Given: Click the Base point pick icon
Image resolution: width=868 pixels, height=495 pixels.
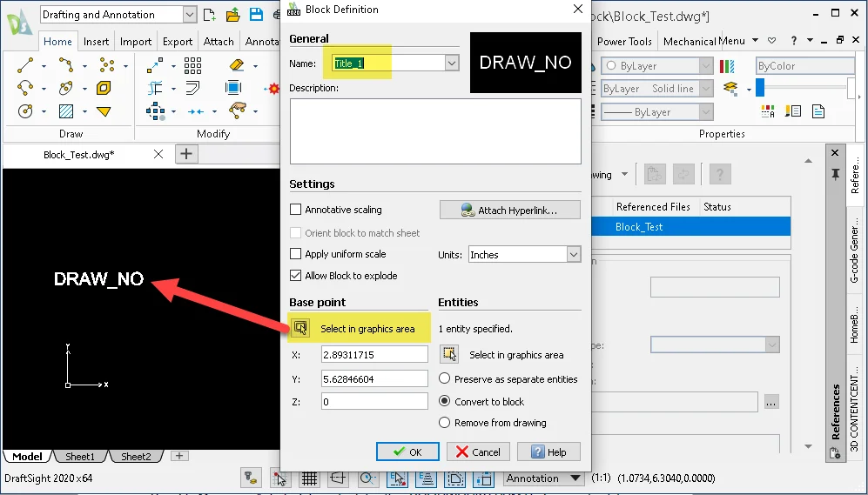Looking at the screenshot, I should (300, 328).
